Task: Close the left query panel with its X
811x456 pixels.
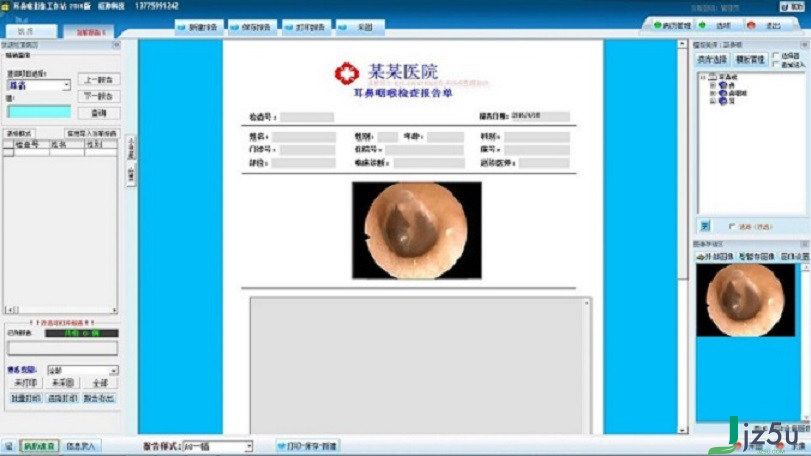Action: click(x=116, y=45)
